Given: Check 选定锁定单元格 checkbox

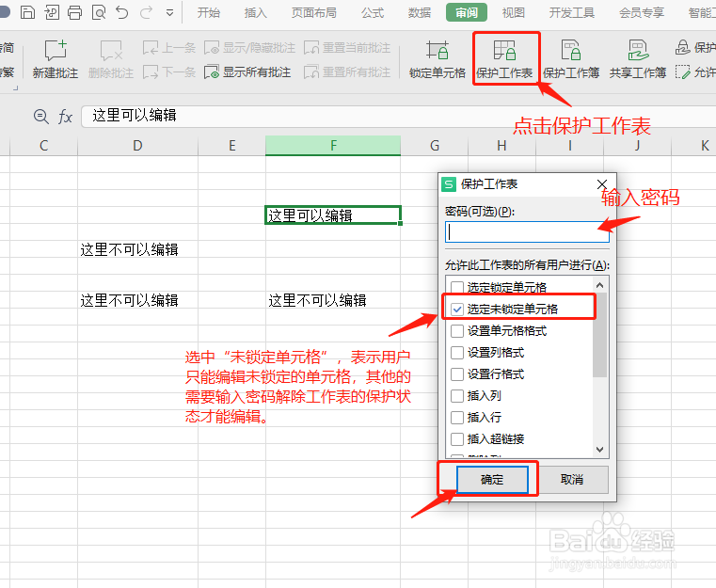Looking at the screenshot, I should point(457,287).
